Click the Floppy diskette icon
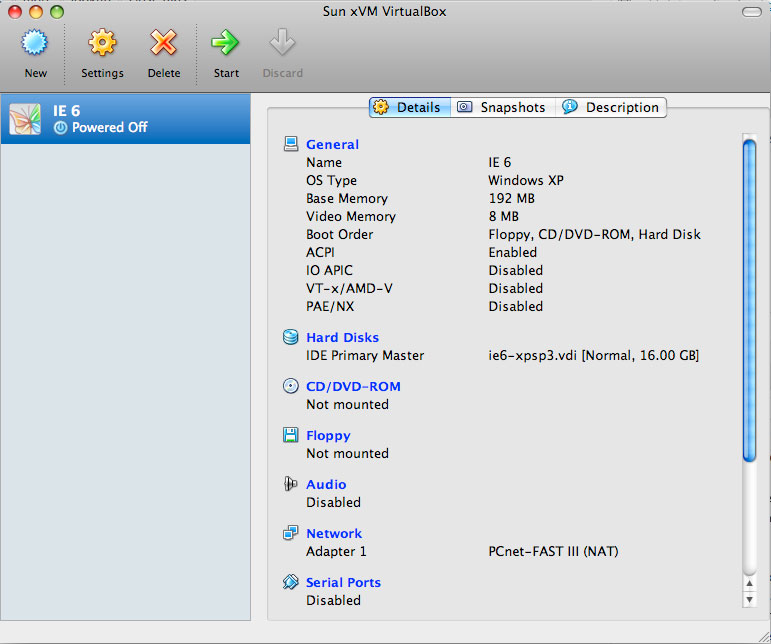This screenshot has height=644, width=771. [291, 435]
